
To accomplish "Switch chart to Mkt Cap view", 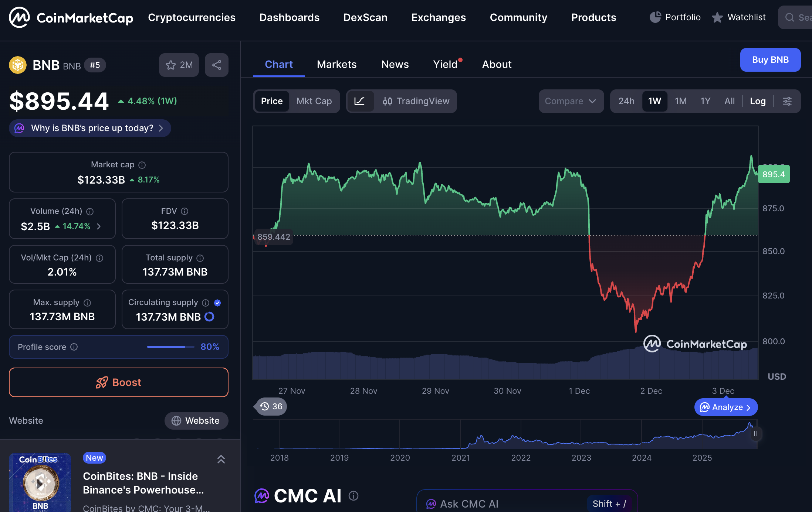I will pos(314,101).
